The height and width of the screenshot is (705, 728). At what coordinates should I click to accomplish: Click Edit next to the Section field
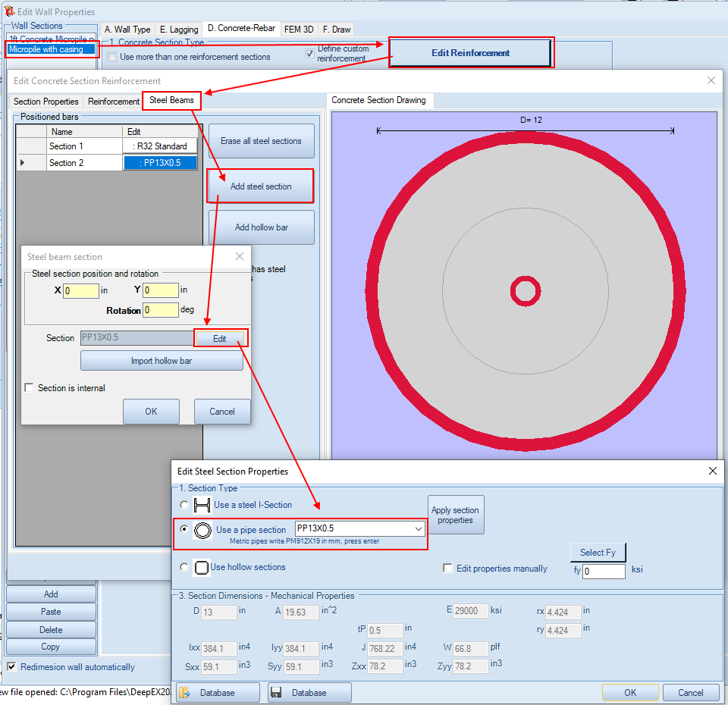(220, 338)
